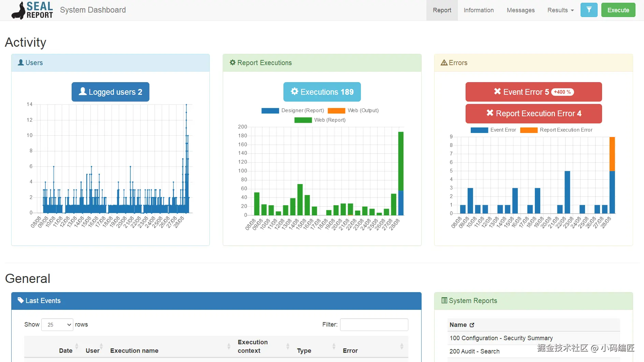This screenshot has width=644, height=362.
Task: Click the Filter input field
Action: 374,325
